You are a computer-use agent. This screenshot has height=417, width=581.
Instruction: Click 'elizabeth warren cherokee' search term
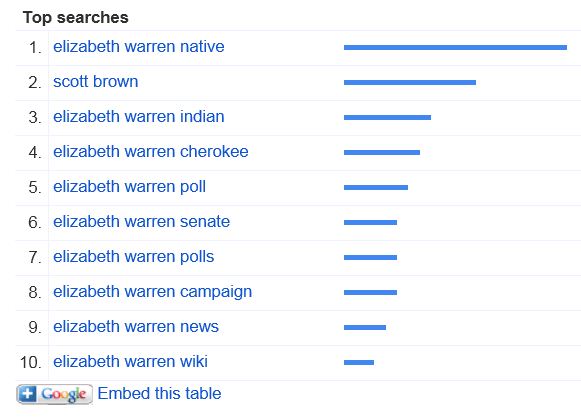[150, 152]
